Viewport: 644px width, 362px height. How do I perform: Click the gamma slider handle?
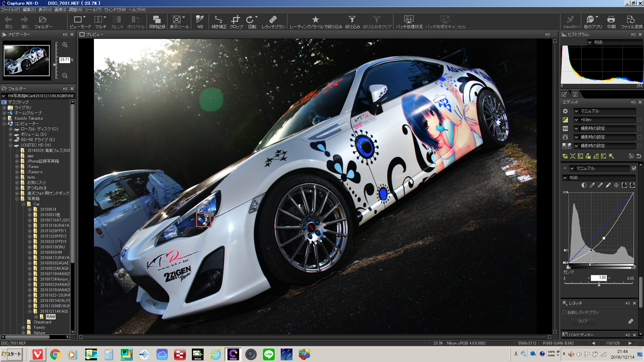[599, 285]
